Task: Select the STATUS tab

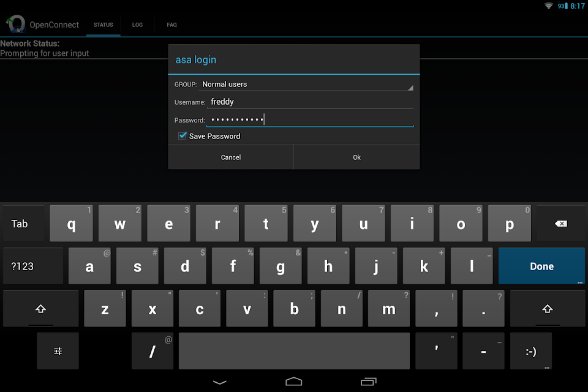Action: point(103,24)
